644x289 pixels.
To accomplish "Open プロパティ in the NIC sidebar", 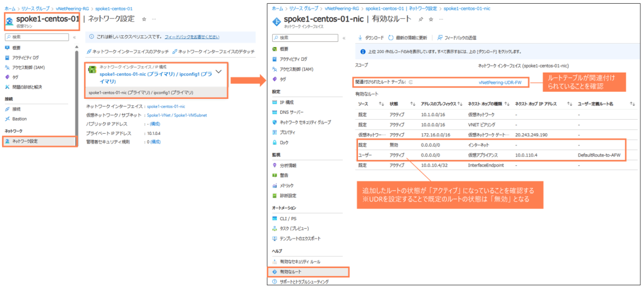I will (x=284, y=132).
